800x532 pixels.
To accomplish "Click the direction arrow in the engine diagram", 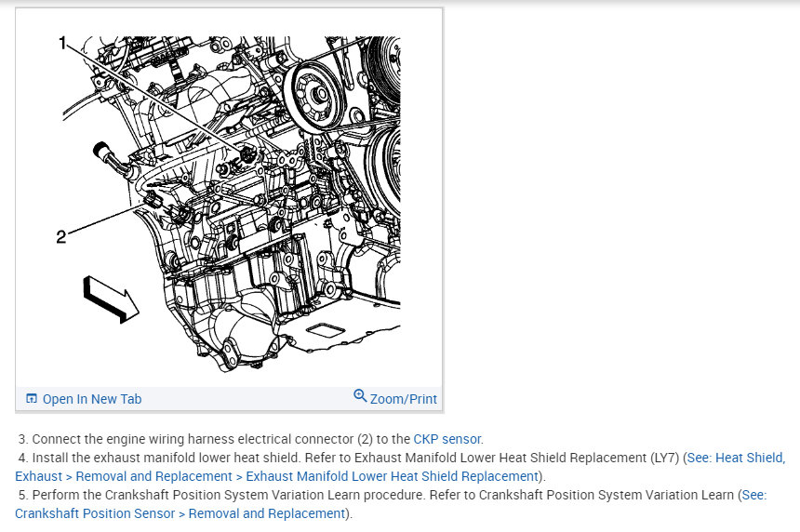I will pos(110,299).
